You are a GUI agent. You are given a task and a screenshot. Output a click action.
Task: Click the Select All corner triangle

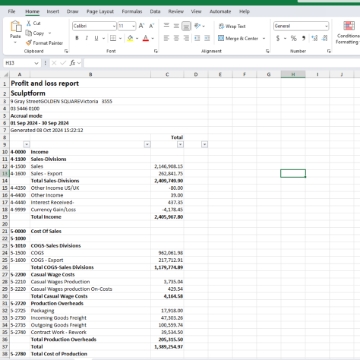5,74
